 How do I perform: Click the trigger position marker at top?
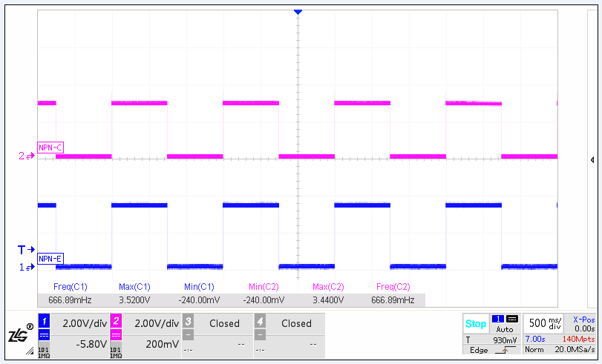(x=298, y=13)
